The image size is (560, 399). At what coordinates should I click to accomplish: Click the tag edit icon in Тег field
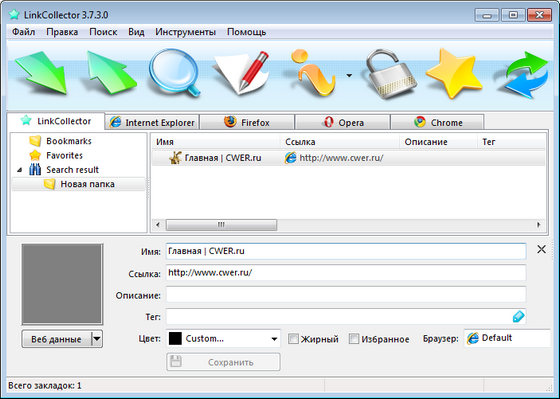tap(518, 316)
